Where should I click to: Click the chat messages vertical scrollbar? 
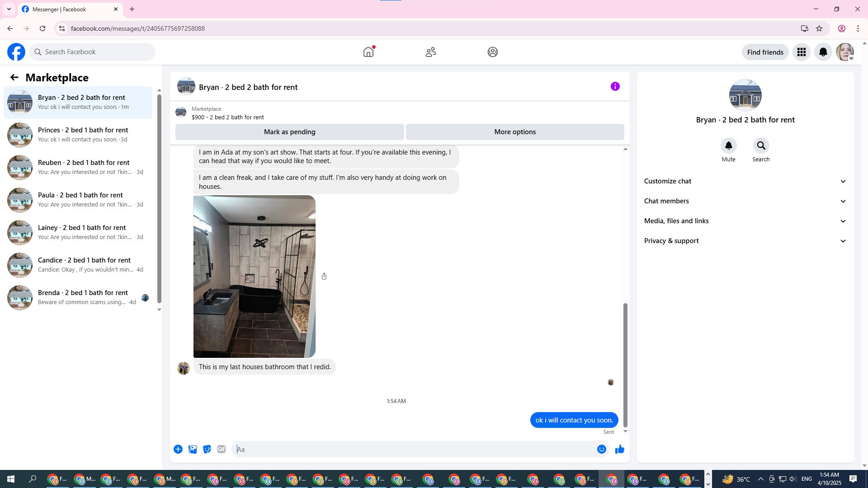click(x=625, y=364)
